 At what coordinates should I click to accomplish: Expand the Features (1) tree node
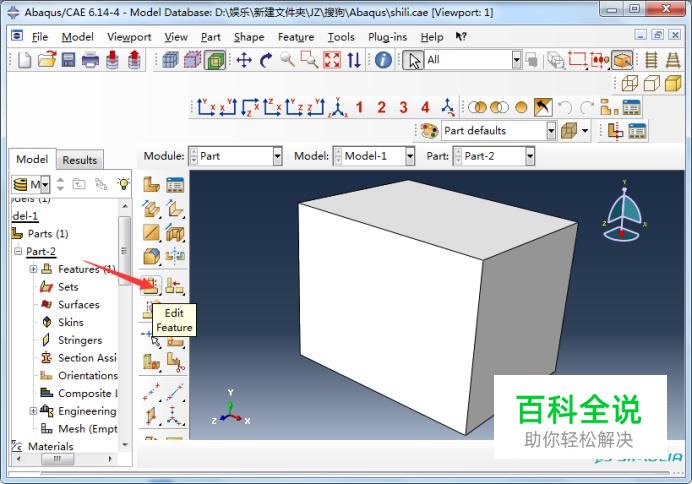click(x=33, y=269)
